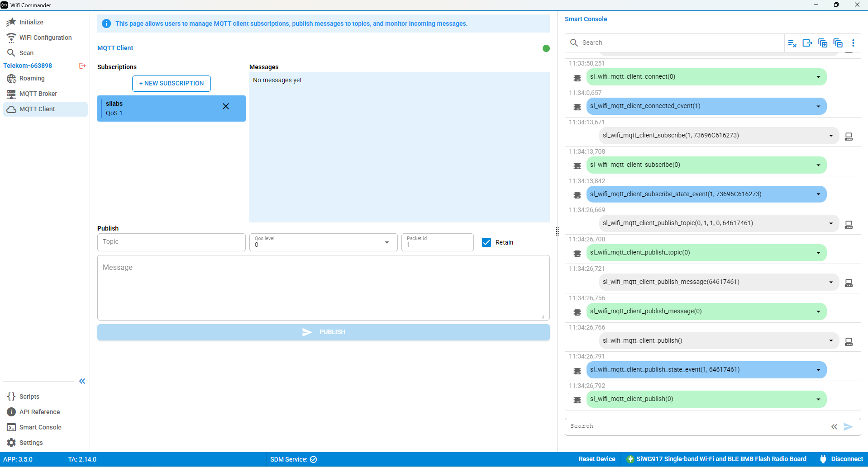This screenshot has width=868, height=467.
Task: Select the silabs QoS 1 subscription
Action: coord(172,108)
